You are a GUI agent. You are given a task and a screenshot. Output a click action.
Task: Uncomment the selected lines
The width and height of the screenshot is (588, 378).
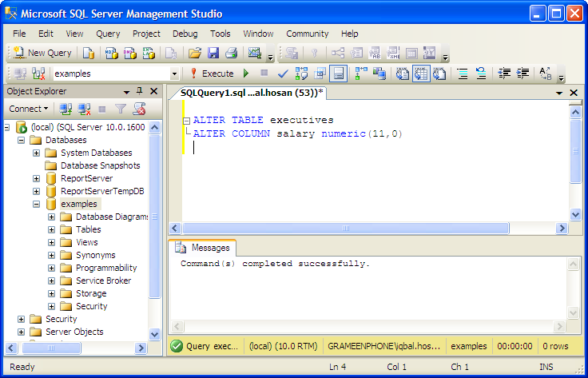[481, 74]
